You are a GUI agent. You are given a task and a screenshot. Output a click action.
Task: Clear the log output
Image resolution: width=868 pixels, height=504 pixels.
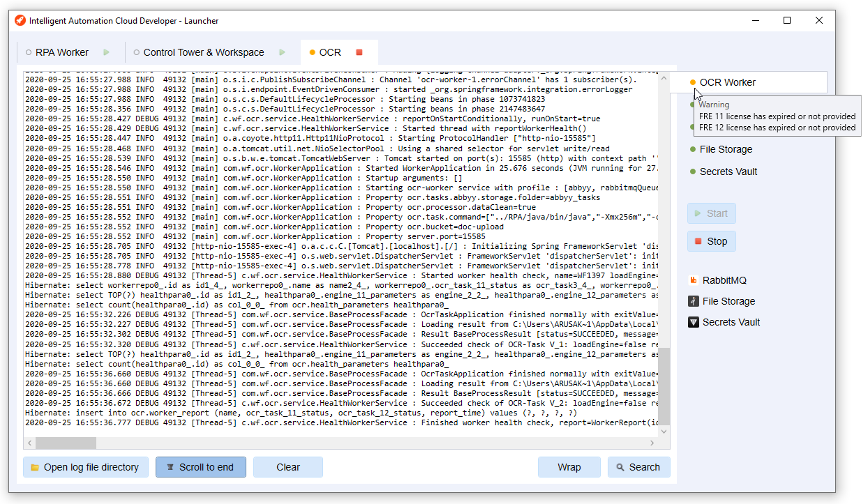tap(288, 467)
